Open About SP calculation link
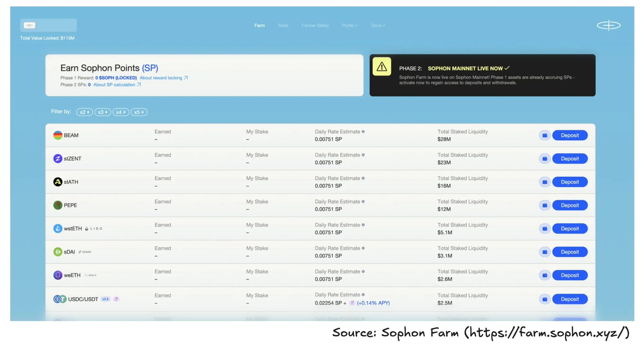Image resolution: width=644 pixels, height=346 pixels. click(117, 85)
